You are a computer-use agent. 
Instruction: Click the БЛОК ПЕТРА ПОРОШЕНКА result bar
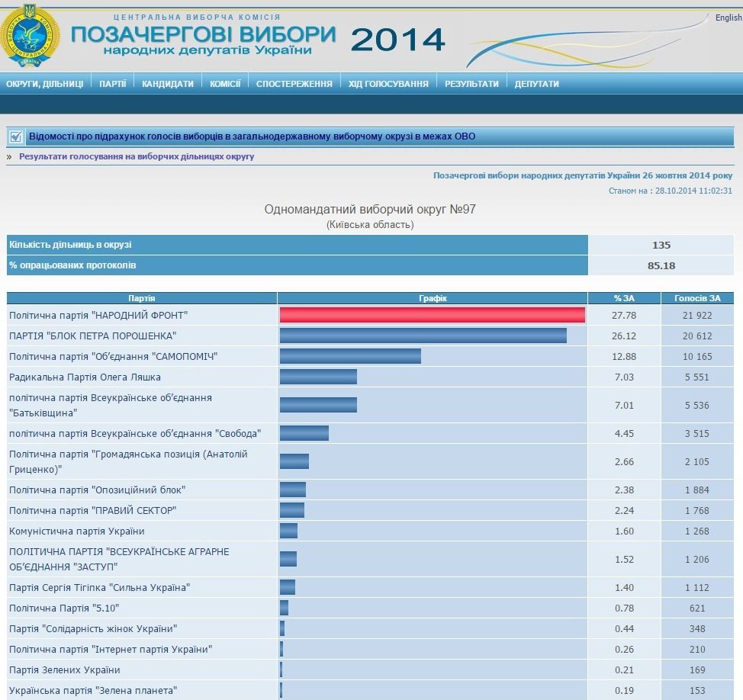pyautogui.click(x=423, y=336)
